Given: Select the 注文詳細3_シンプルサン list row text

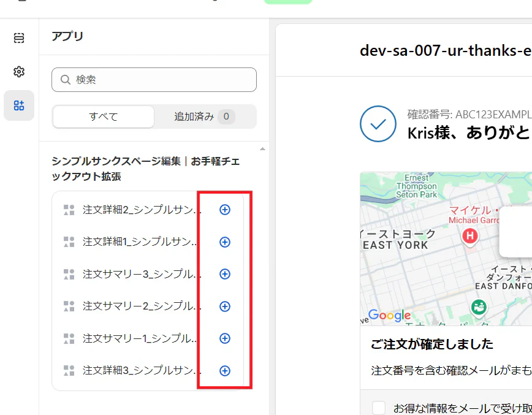Looking at the screenshot, I should tap(142, 370).
